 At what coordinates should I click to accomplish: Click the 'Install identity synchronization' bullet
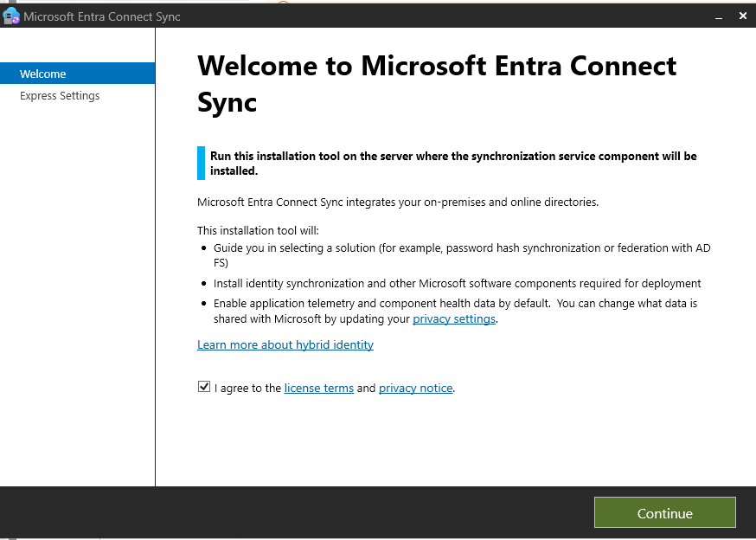[x=457, y=283]
